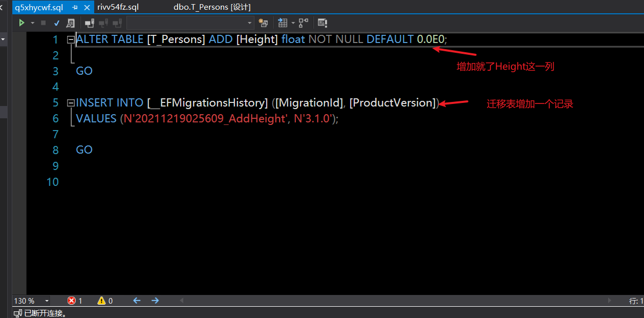Click the execution plan diagram icon
The image size is (644, 318).
[x=304, y=23]
